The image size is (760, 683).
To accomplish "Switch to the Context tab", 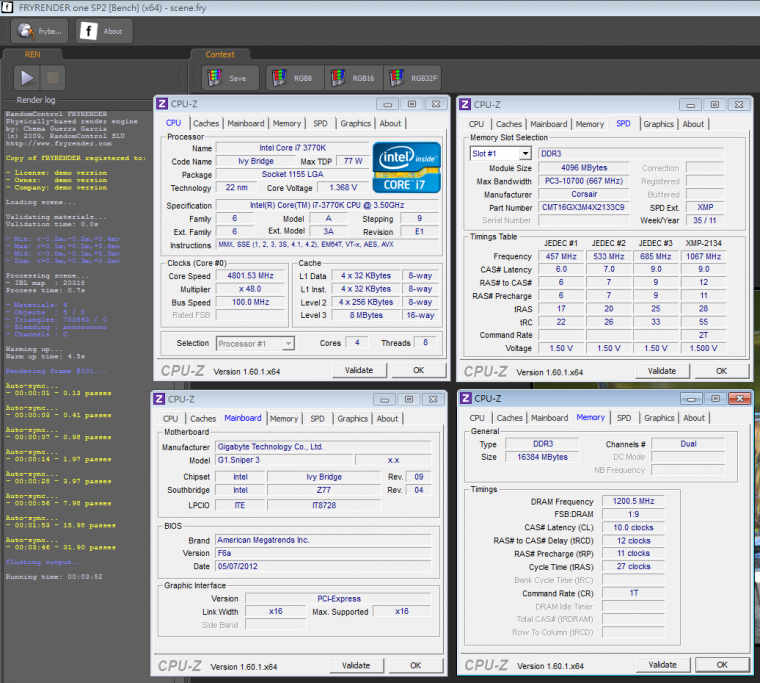I will (x=219, y=54).
